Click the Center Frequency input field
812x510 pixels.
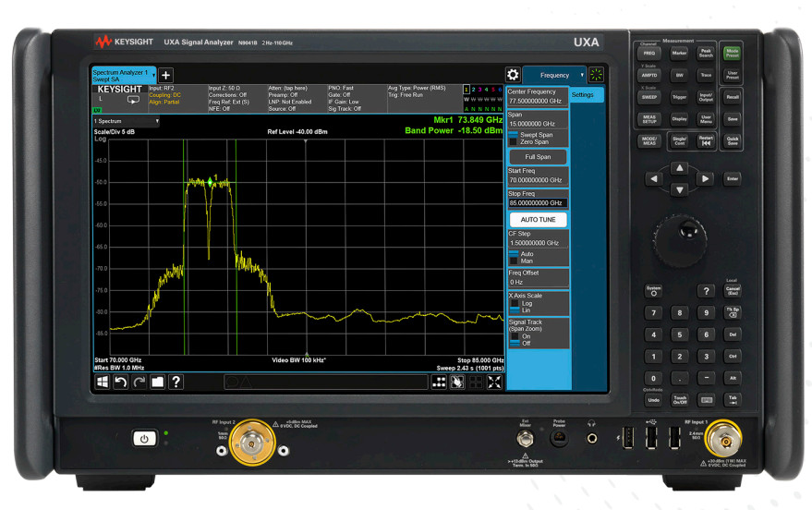(538, 99)
